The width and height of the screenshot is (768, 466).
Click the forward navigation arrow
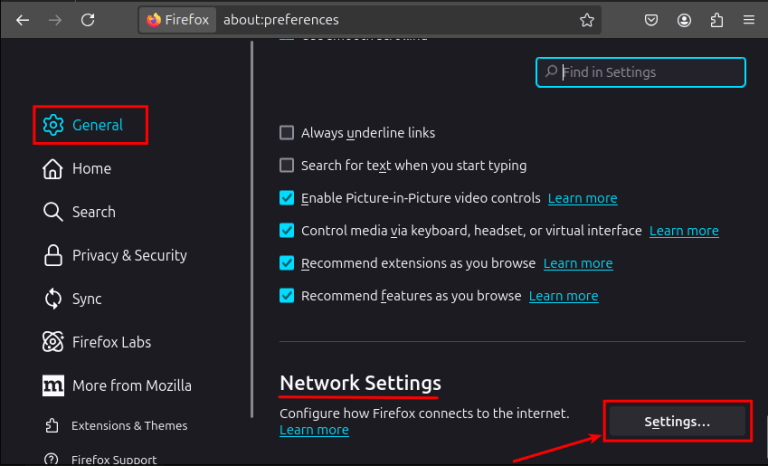point(55,20)
